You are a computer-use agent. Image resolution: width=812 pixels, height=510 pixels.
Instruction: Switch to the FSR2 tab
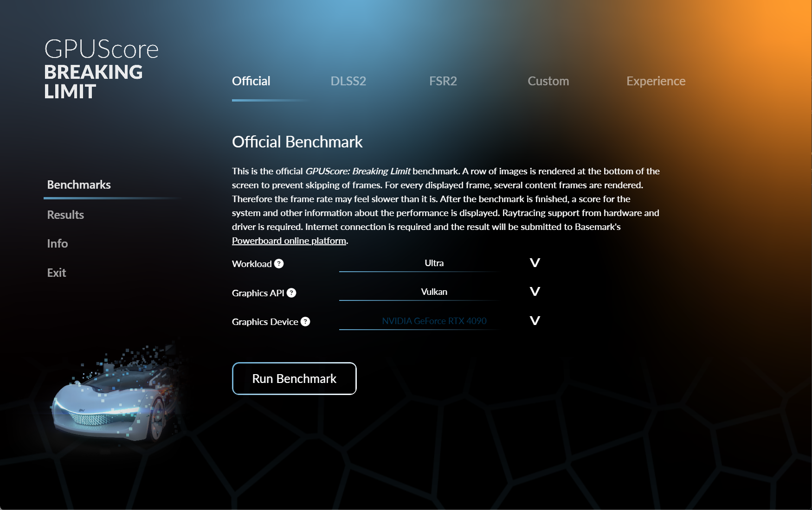point(443,81)
